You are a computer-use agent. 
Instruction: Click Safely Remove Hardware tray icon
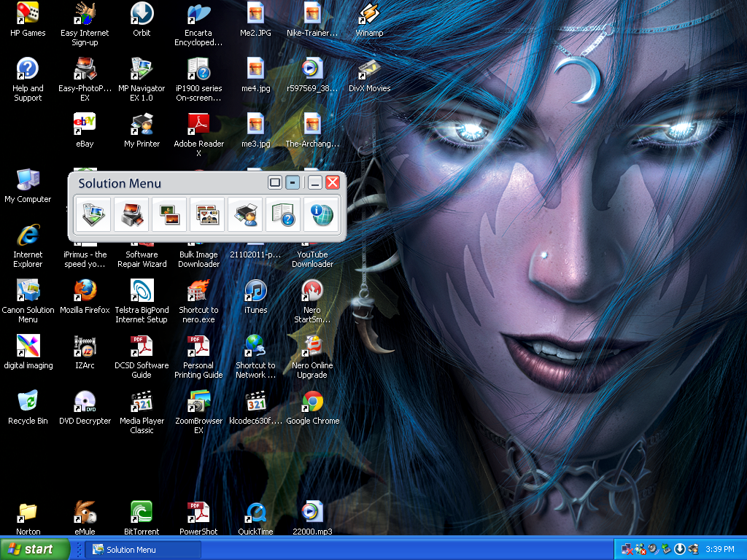click(666, 550)
